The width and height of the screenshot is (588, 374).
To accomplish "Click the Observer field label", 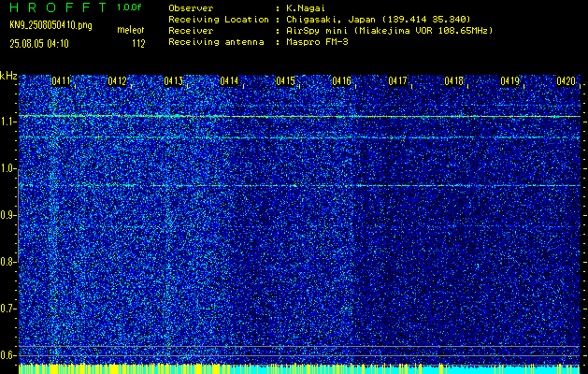I will (x=191, y=8).
